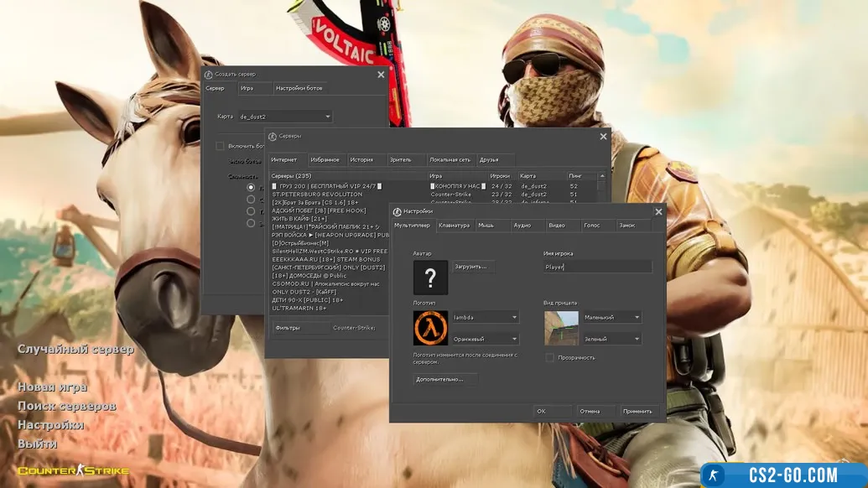
Task: Click the Half-Life icon in the Настройки title bar
Action: (x=398, y=211)
